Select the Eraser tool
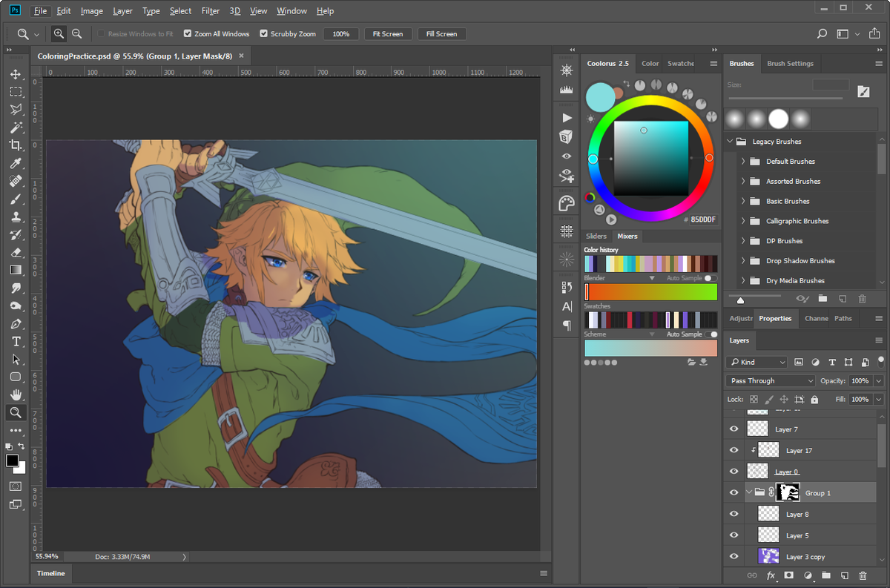890x588 pixels. pyautogui.click(x=16, y=252)
